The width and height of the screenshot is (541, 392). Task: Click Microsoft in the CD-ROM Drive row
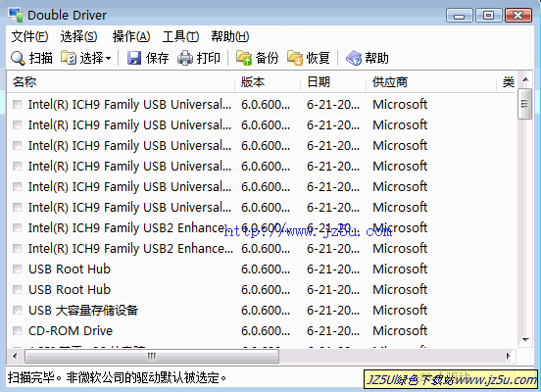[400, 330]
